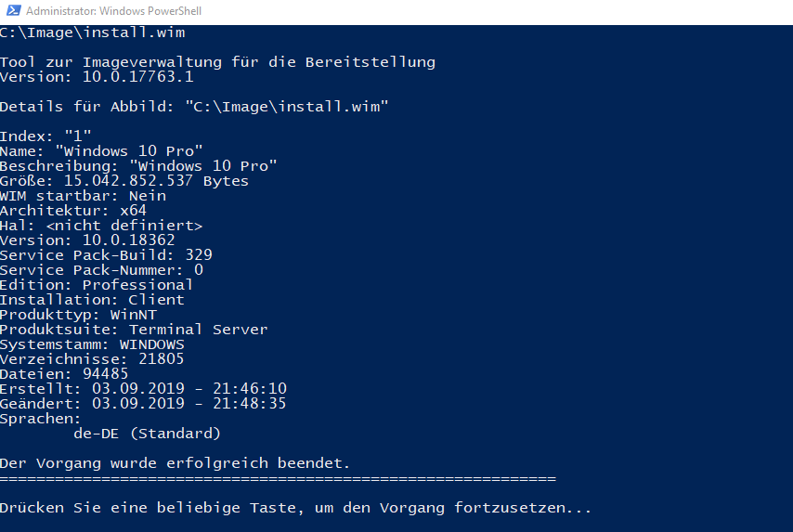Click the Beschreibung line
The height and width of the screenshot is (532, 793).
click(x=138, y=166)
